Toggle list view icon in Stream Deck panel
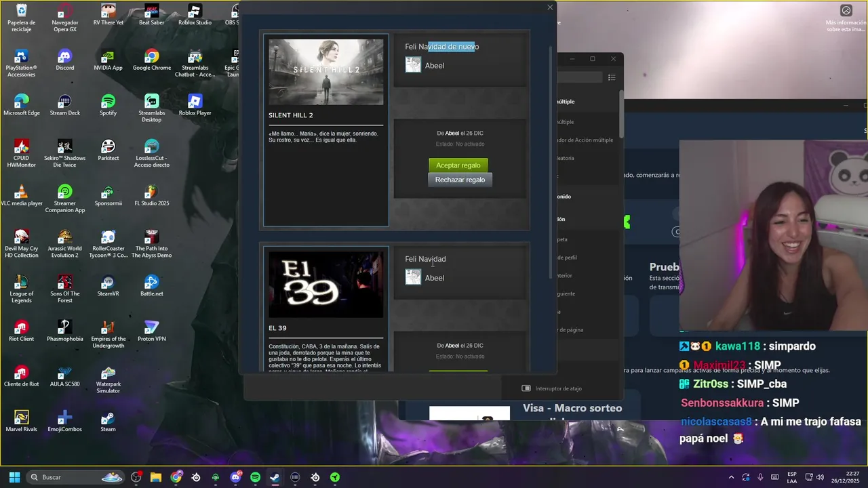Image resolution: width=868 pixels, height=488 pixels. (611, 78)
